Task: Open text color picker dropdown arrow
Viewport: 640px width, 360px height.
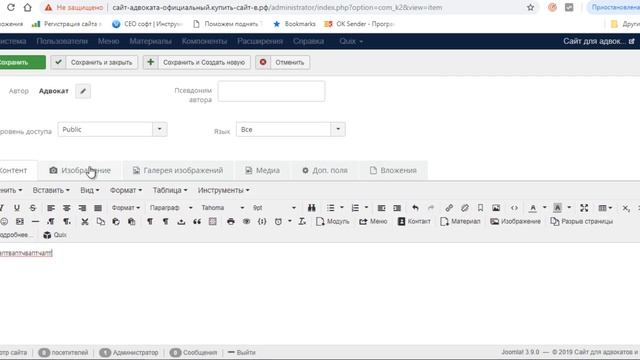Action: click(544, 208)
